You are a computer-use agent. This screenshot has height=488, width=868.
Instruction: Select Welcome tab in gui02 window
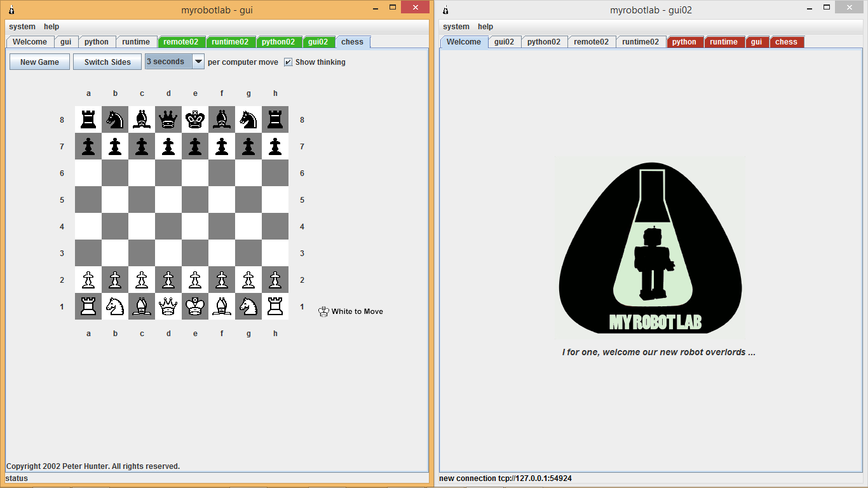click(464, 42)
